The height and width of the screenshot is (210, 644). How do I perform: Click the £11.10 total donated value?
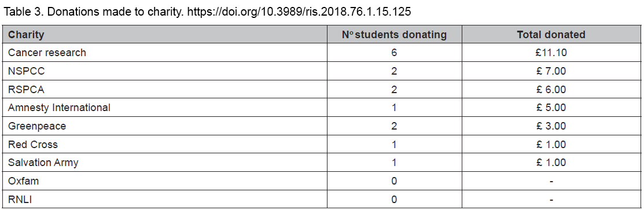(551, 53)
